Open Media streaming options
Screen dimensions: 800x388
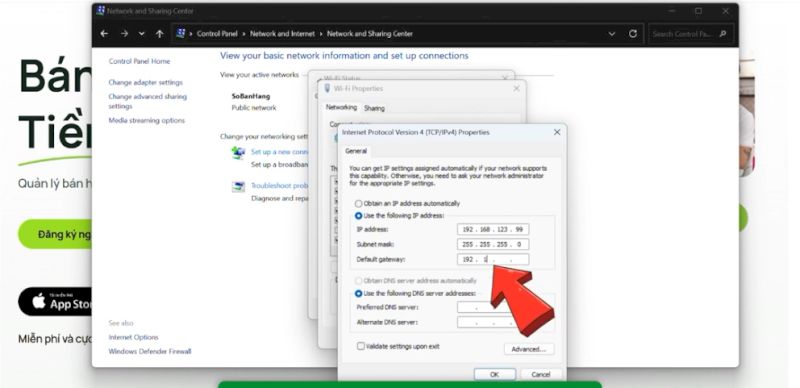(146, 120)
